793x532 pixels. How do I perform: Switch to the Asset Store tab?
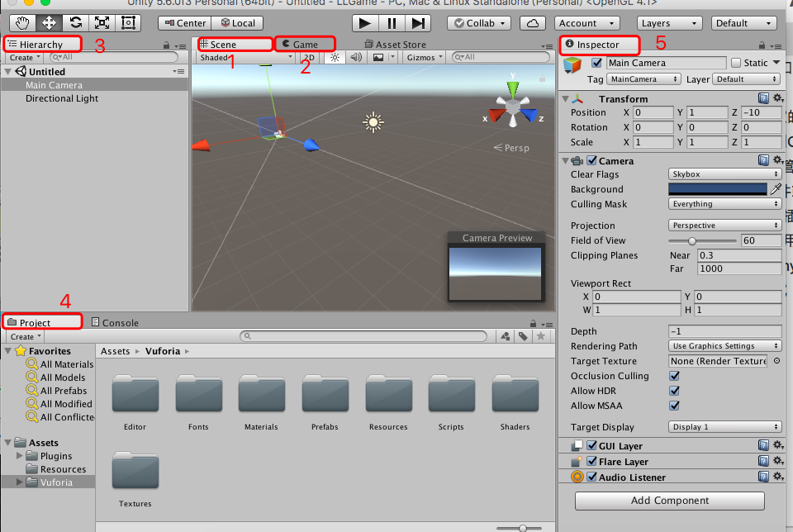point(395,45)
